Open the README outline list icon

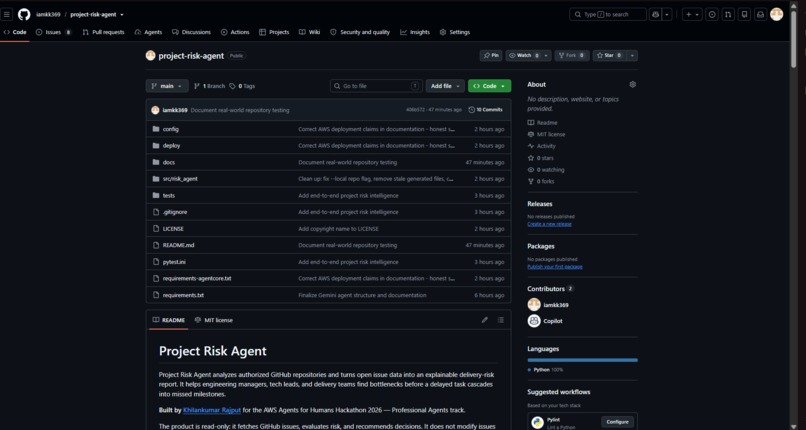[x=501, y=320]
